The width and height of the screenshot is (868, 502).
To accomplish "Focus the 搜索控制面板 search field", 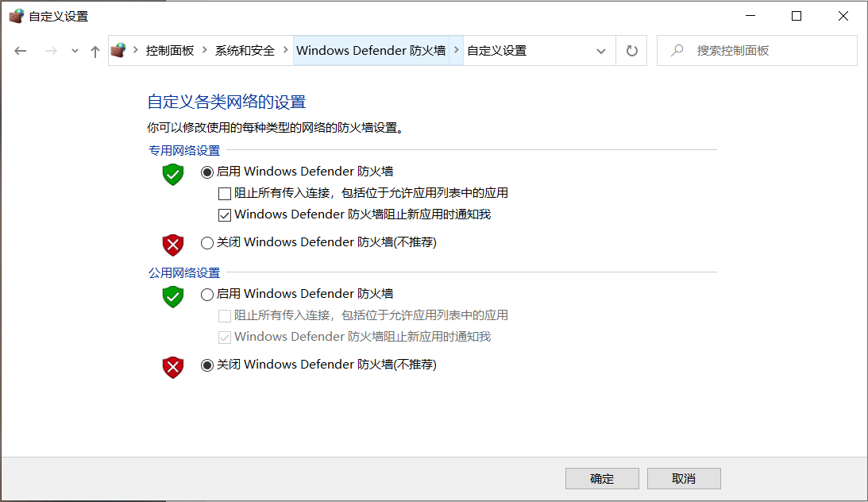I will [x=757, y=51].
